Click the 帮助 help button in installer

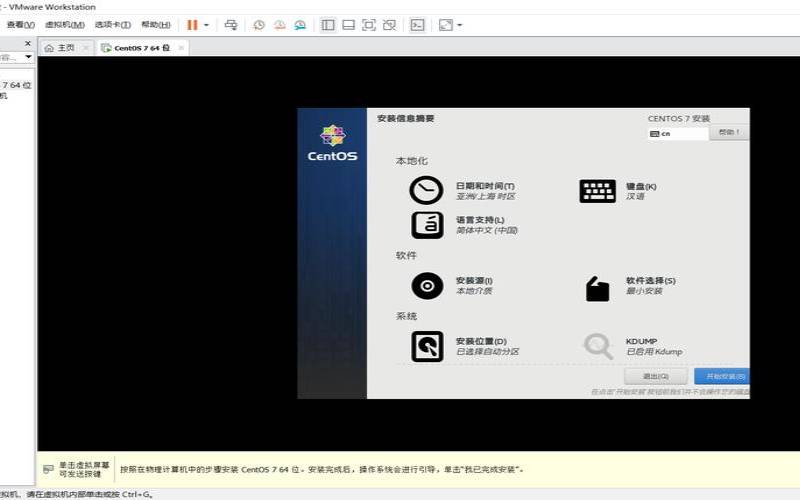pos(729,132)
